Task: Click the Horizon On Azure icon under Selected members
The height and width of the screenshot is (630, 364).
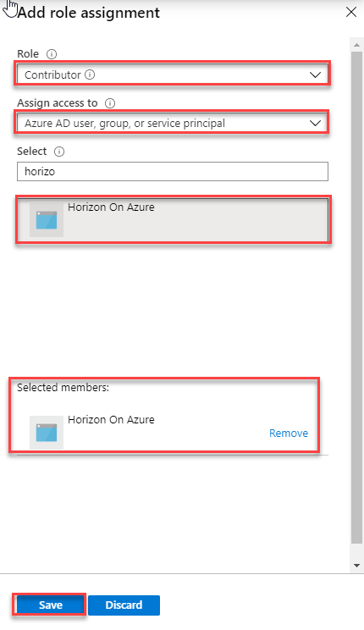Action: coord(47,433)
